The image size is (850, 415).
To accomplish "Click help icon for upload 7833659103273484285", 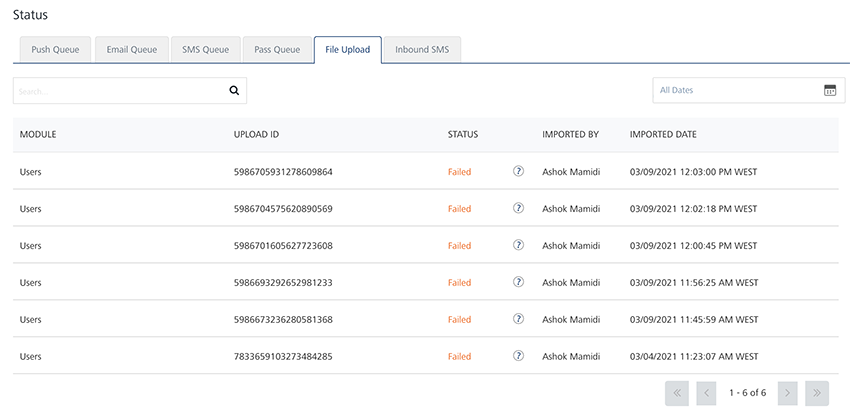I will [x=518, y=356].
